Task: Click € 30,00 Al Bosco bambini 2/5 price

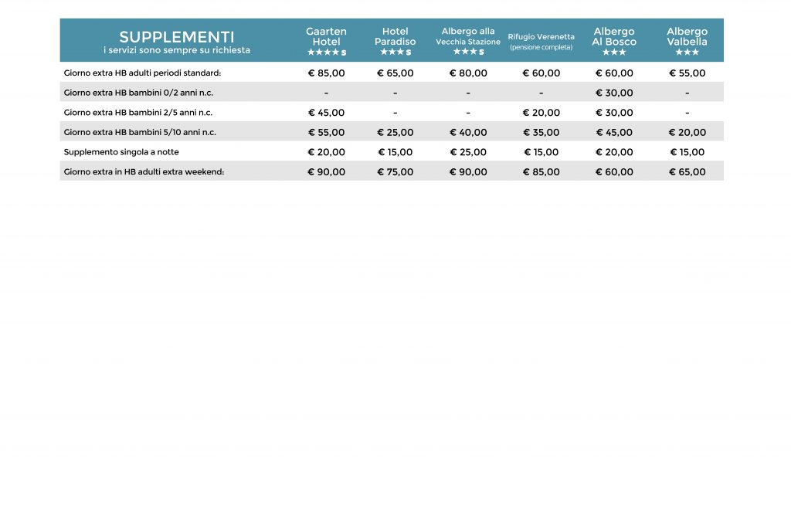Action: tap(614, 113)
